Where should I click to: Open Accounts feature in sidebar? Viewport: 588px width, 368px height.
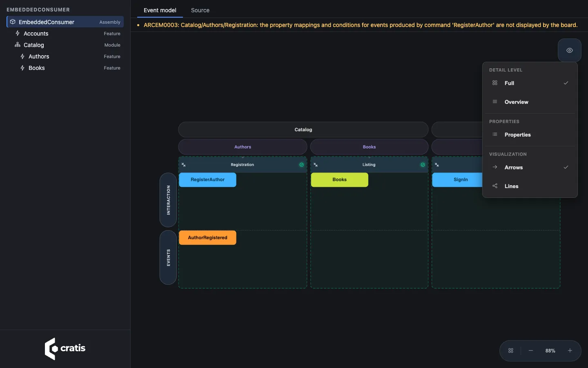point(65,34)
